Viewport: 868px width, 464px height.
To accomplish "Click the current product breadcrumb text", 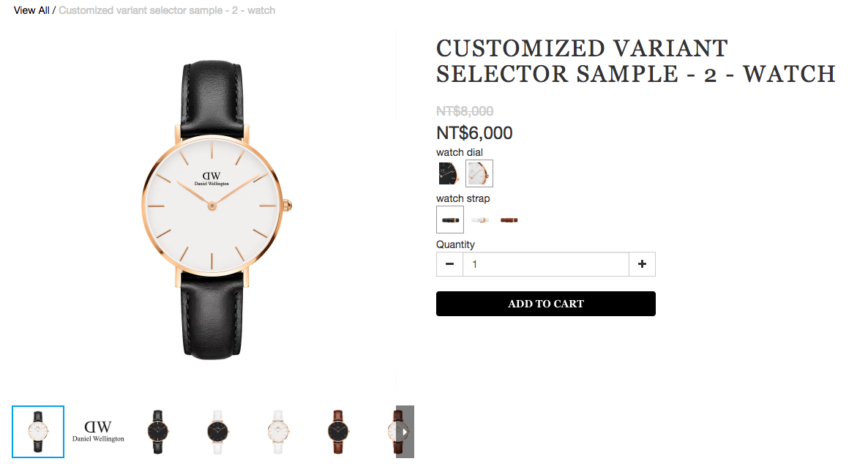I will 167,10.
